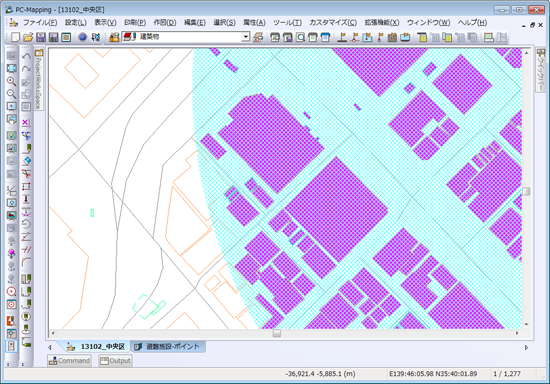The height and width of the screenshot is (384, 550).
Task: Select the pan hand tool
Action: click(12, 119)
